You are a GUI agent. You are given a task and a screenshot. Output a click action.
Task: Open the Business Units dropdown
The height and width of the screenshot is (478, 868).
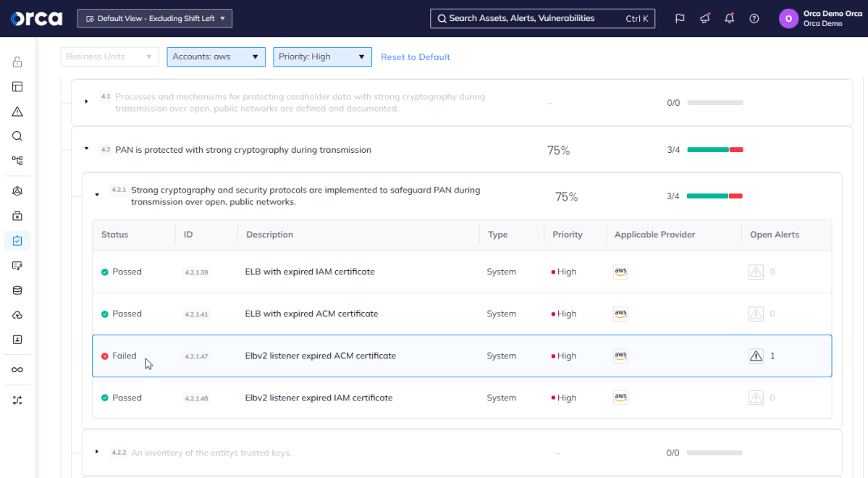click(109, 56)
